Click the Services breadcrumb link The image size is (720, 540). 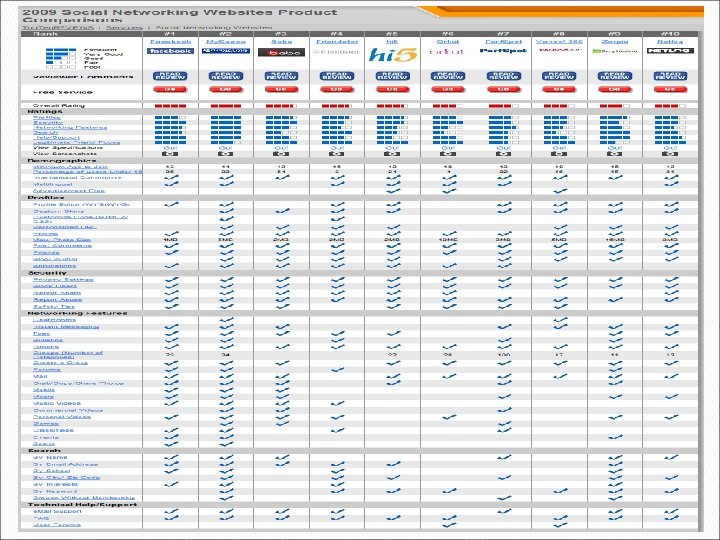click(x=124, y=28)
